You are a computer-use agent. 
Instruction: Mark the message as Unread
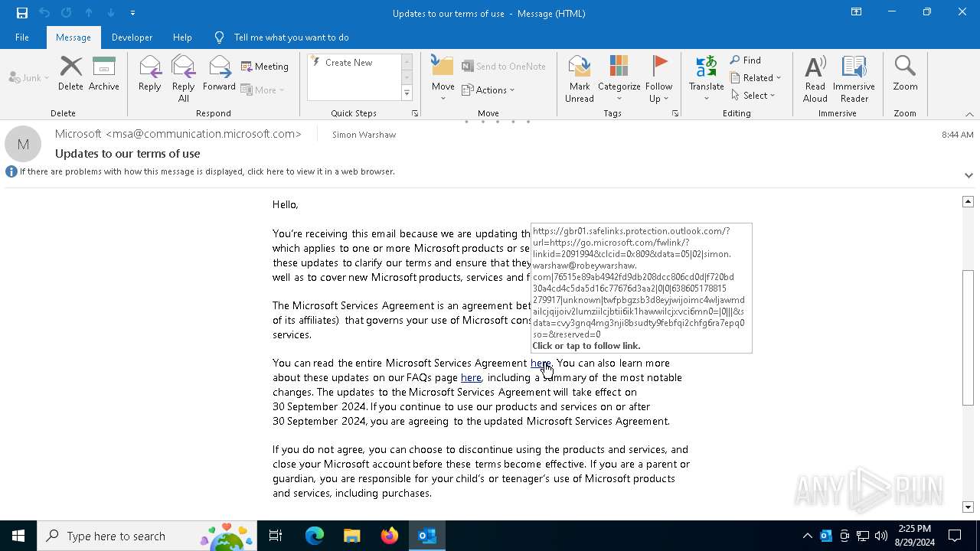[x=580, y=79]
